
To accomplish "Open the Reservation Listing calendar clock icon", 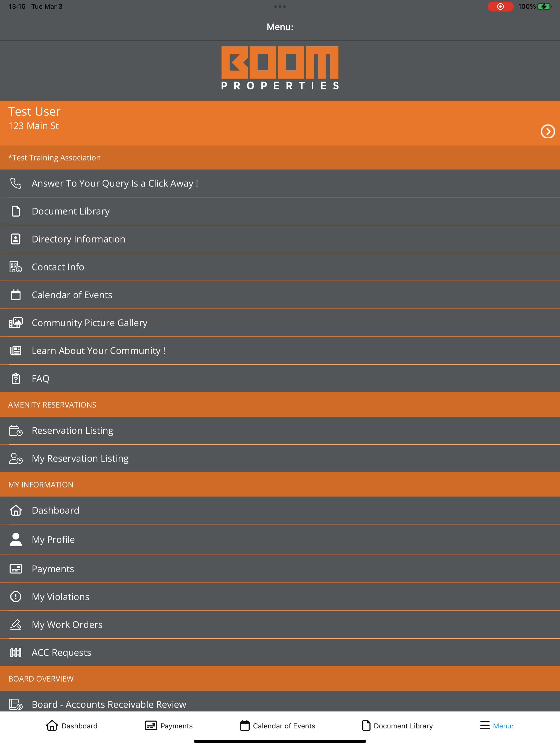I will tap(16, 431).
